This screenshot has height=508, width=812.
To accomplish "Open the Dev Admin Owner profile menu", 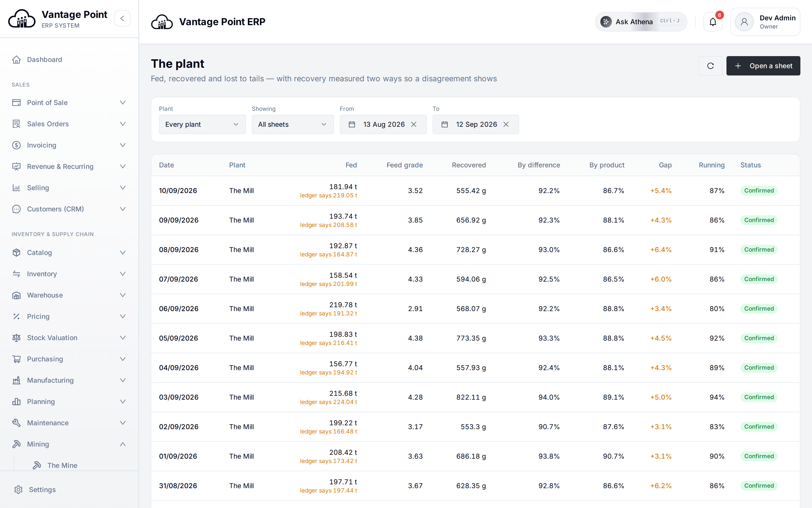I will click(x=765, y=22).
